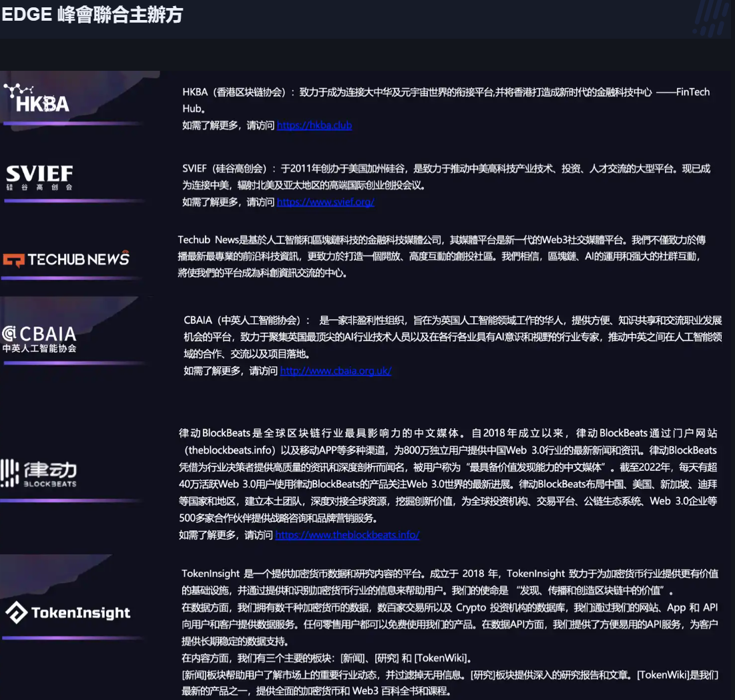Click the (theblockbeats.info) text in BlockBeats paragraph
The height and width of the screenshot is (700, 735).
(230, 451)
